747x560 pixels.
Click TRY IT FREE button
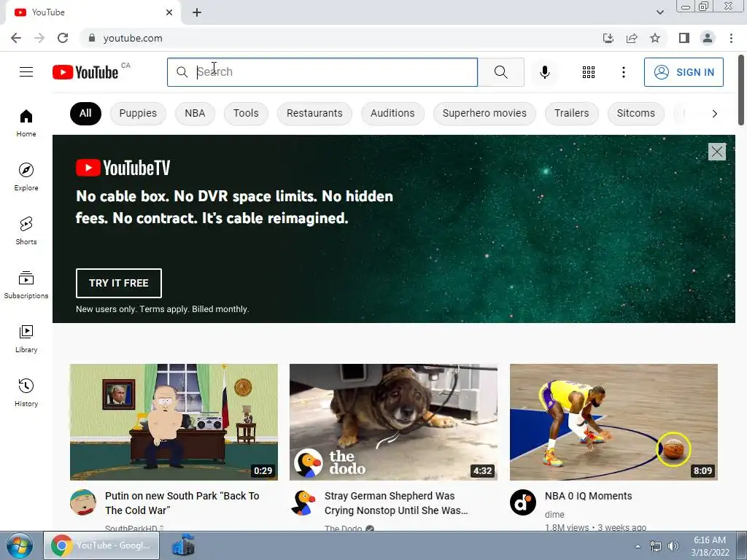(119, 283)
